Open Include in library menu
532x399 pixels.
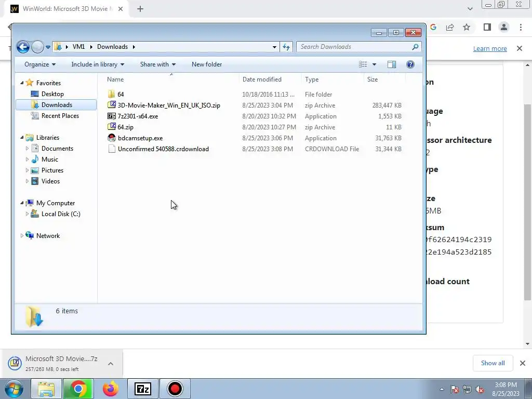click(x=98, y=64)
